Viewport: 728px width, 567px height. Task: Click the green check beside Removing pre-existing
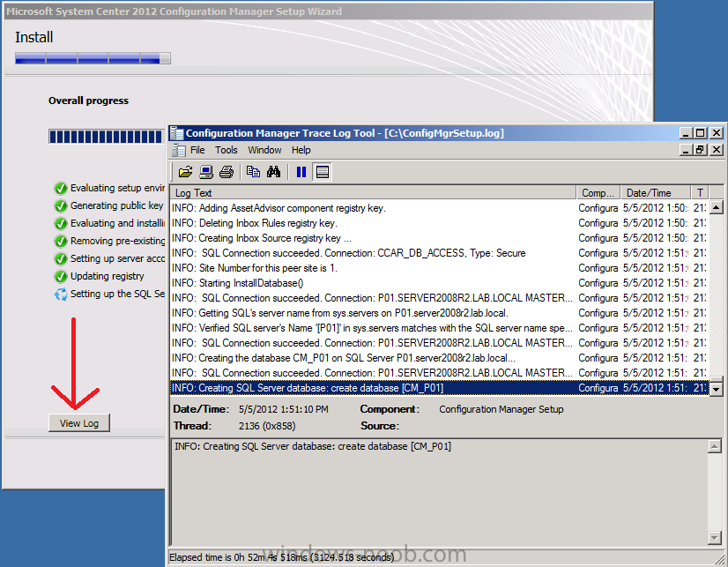click(x=60, y=241)
